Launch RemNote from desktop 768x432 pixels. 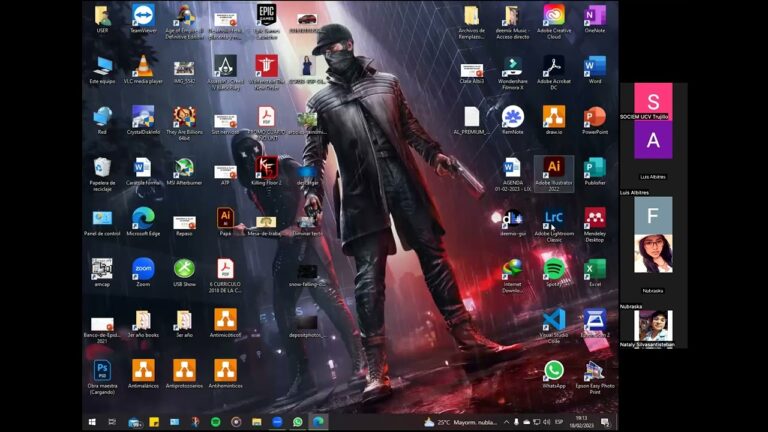click(512, 120)
